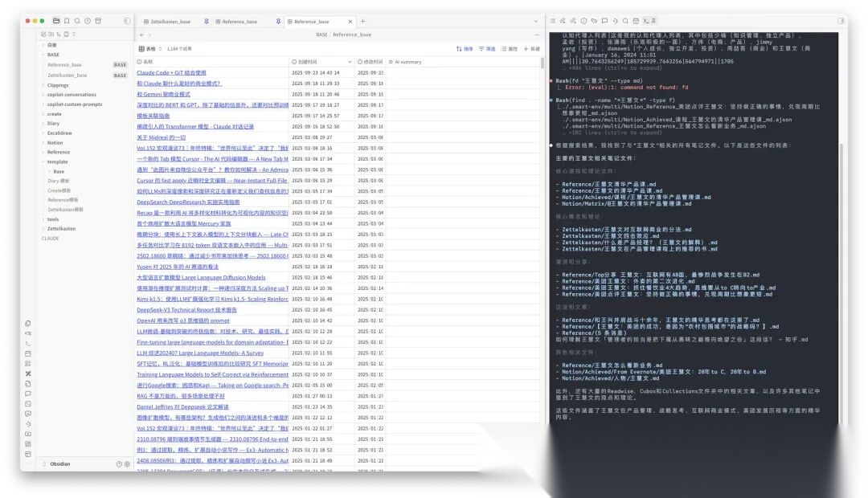
Task: Change file explorer sort order
Action: (58, 35)
